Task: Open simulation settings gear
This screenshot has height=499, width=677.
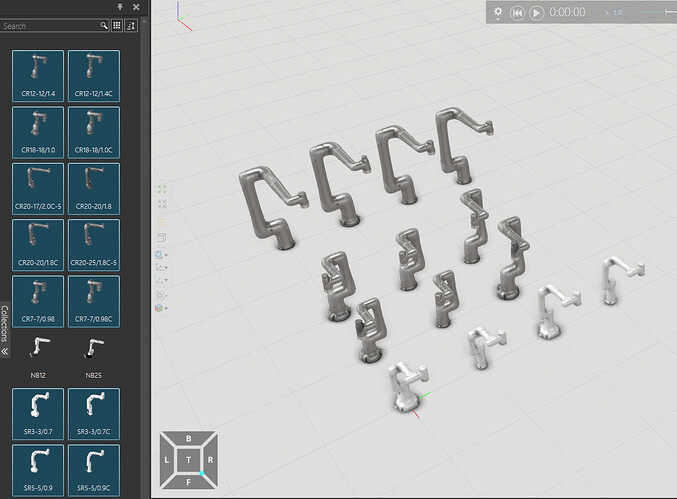Action: click(x=498, y=12)
